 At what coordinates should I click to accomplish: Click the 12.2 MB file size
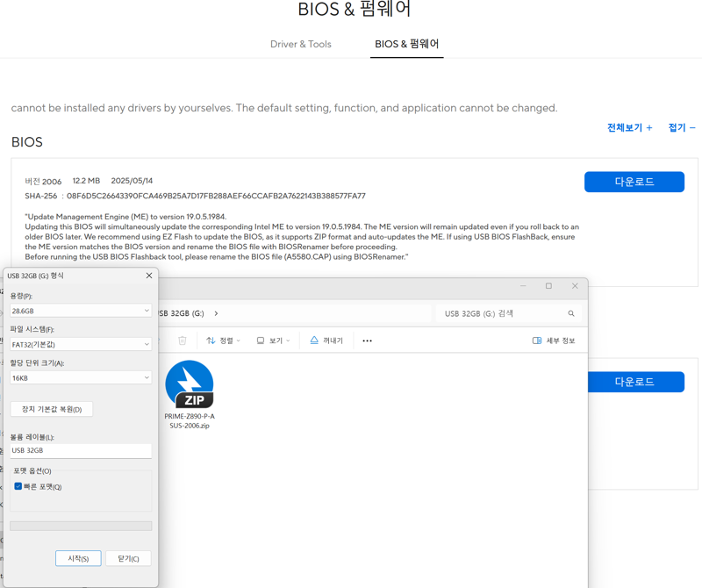[x=86, y=181]
